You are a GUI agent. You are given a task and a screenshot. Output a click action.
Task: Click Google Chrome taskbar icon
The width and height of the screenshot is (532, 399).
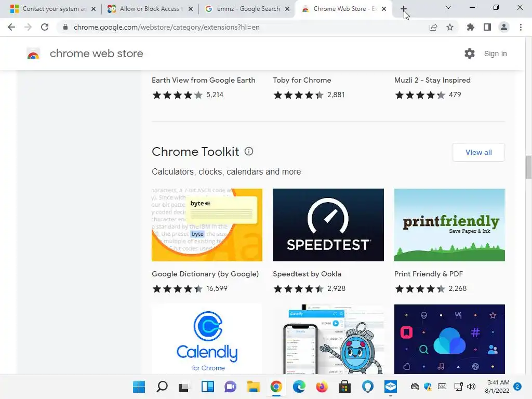coord(276,387)
